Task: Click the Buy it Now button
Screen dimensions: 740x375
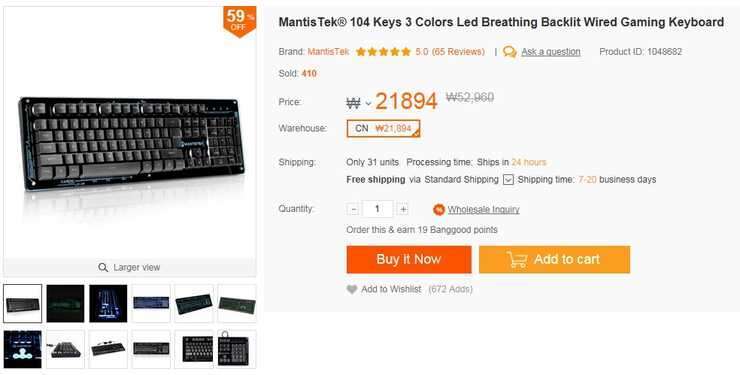Action: [x=409, y=259]
